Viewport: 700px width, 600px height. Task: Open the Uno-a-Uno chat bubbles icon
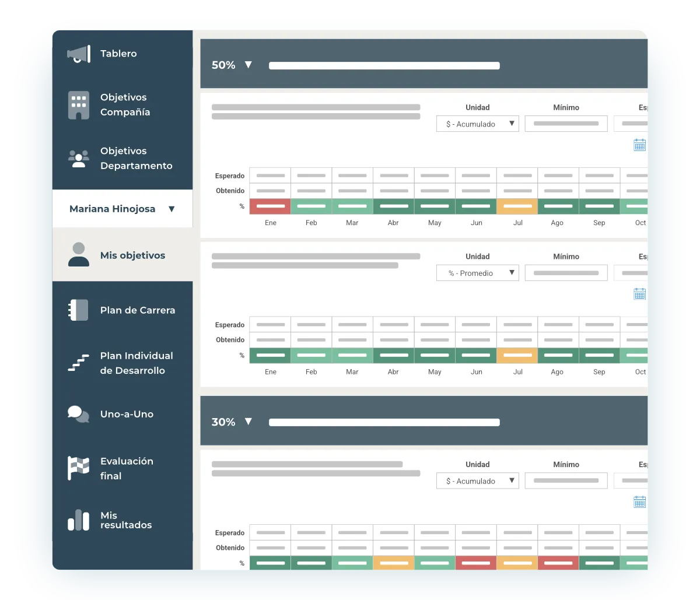78,414
